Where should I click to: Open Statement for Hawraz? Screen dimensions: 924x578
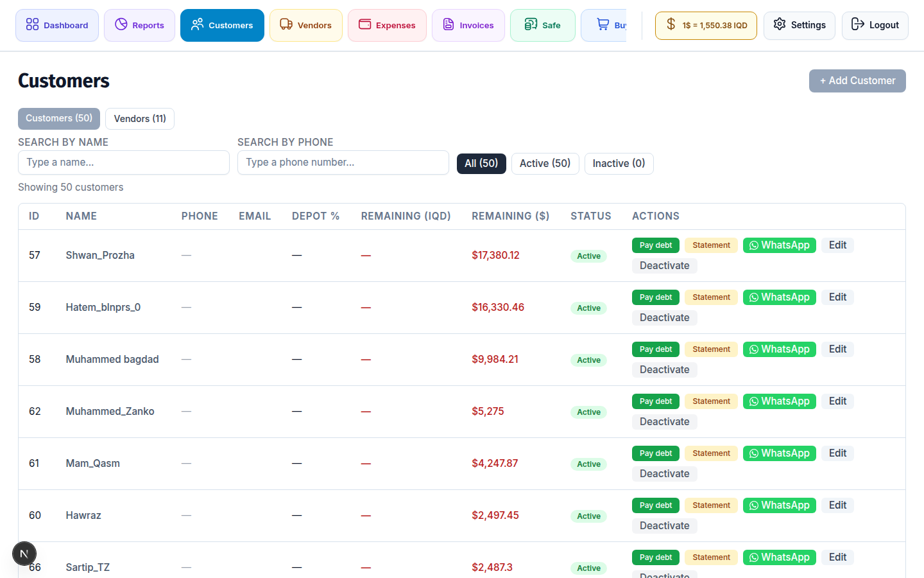point(711,505)
